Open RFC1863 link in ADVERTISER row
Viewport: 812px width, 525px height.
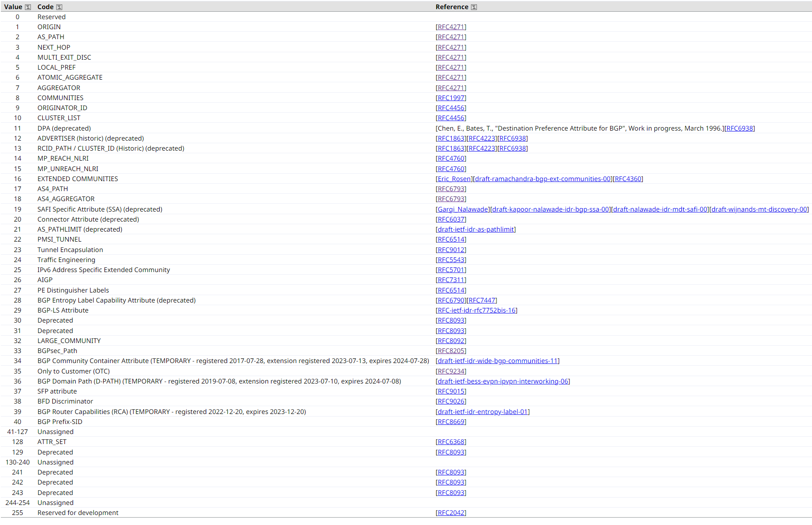click(451, 138)
